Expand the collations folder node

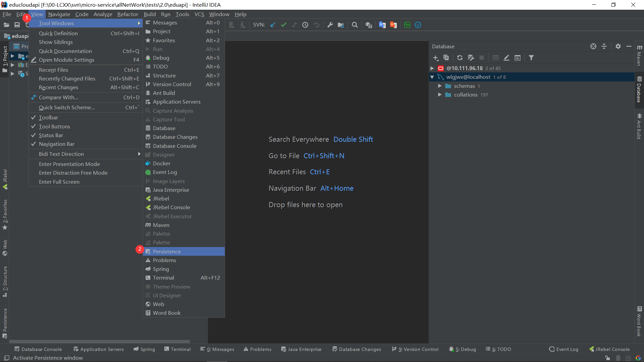[x=440, y=95]
